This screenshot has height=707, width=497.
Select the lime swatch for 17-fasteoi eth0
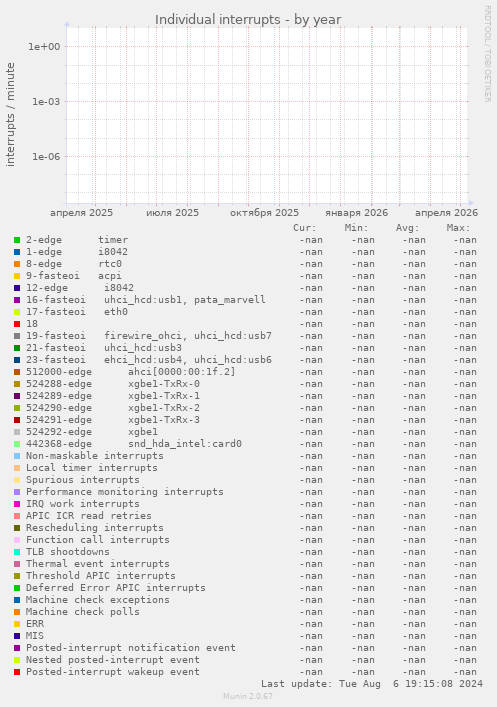click(17, 312)
